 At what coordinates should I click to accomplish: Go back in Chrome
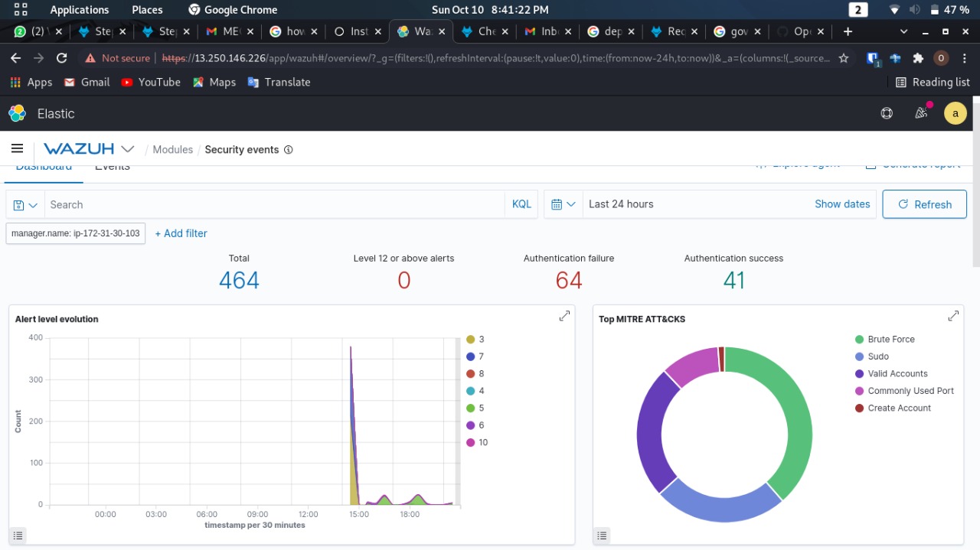pos(15,58)
